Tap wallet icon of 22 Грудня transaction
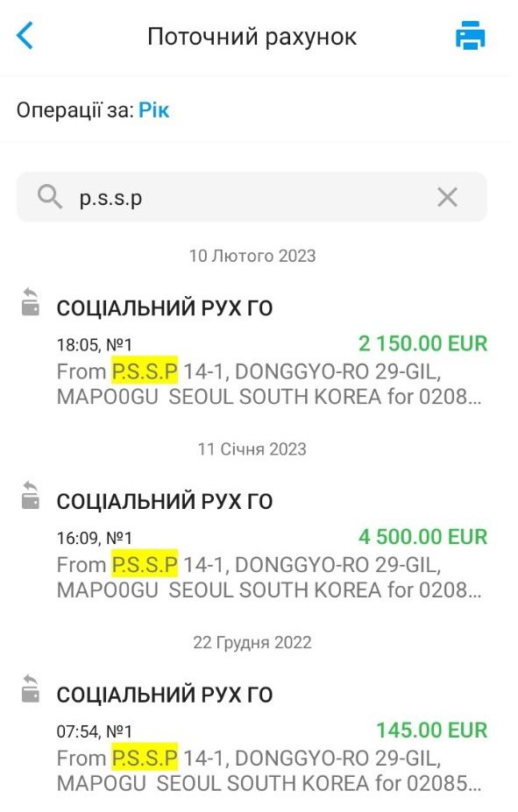518x812 pixels. pos(31,688)
